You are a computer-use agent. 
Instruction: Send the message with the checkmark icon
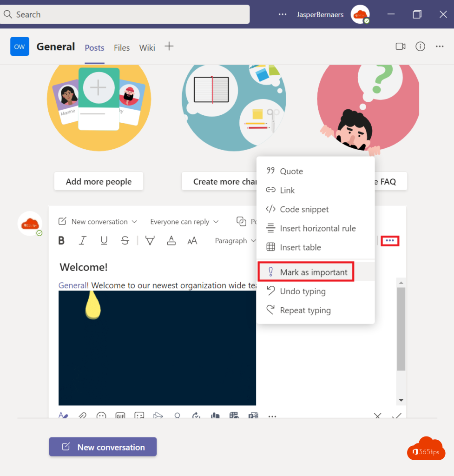click(x=397, y=416)
